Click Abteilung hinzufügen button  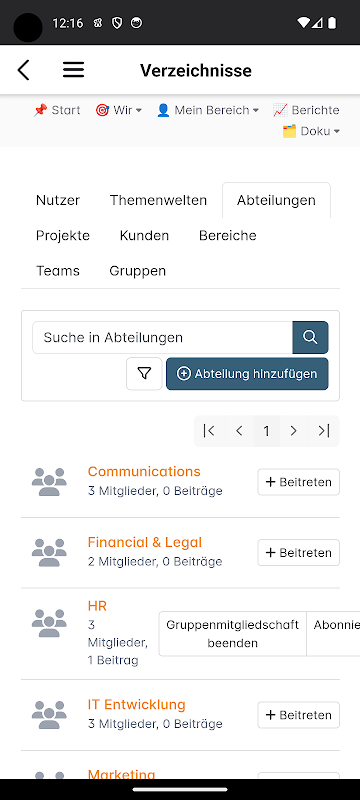point(247,374)
